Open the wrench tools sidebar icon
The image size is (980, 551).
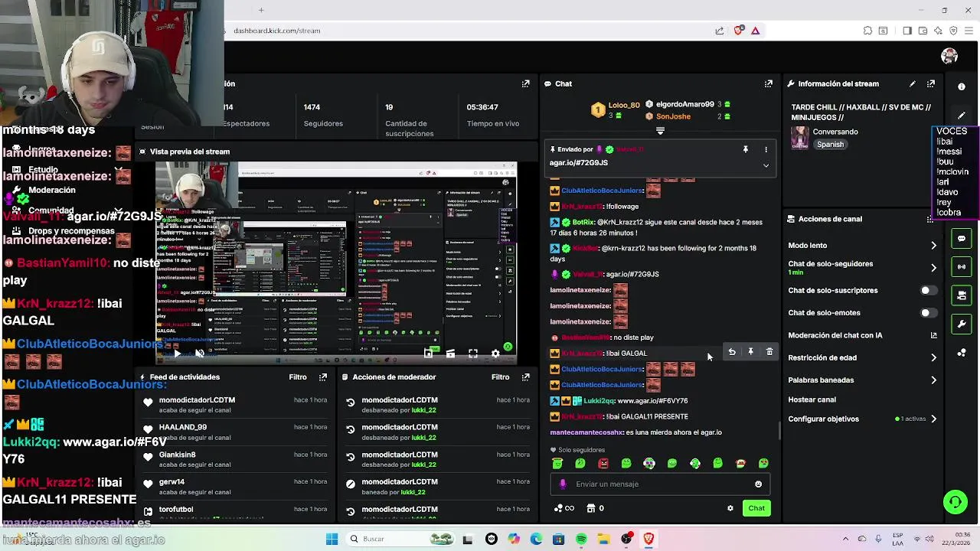[962, 324]
